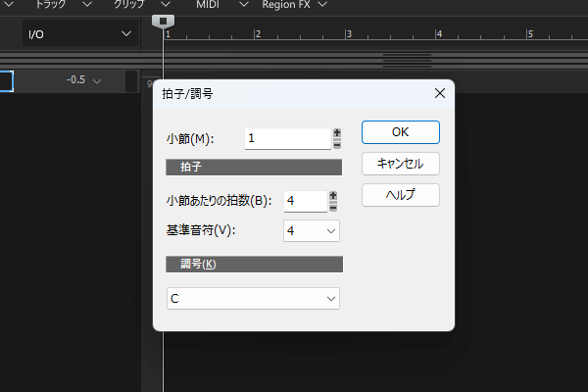Increase the 小節(M) value with the plus spinner

tap(337, 132)
